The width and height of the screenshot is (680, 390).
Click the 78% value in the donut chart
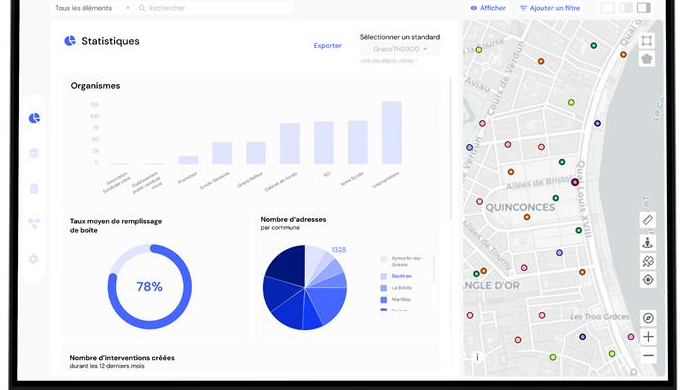(149, 287)
